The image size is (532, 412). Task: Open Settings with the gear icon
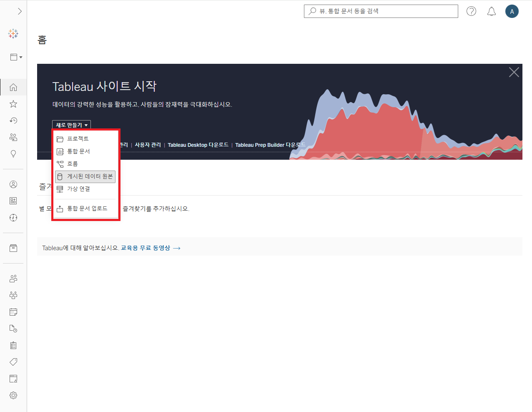(13, 395)
